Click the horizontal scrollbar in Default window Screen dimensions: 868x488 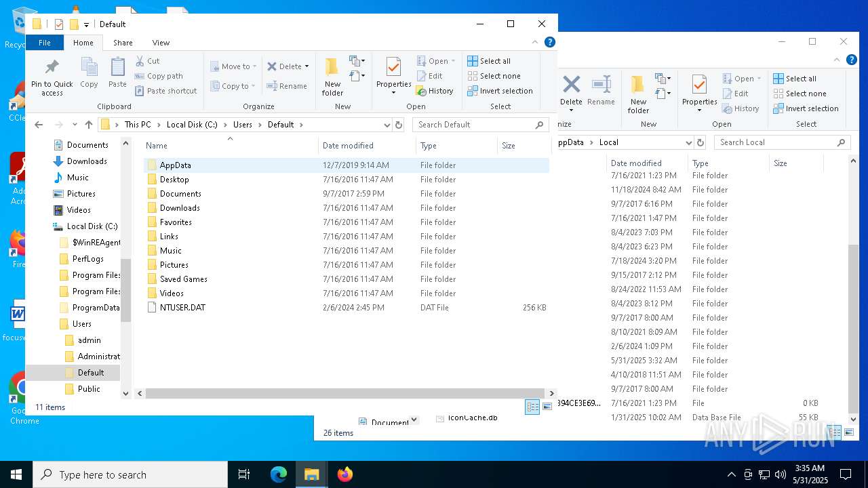click(345, 393)
